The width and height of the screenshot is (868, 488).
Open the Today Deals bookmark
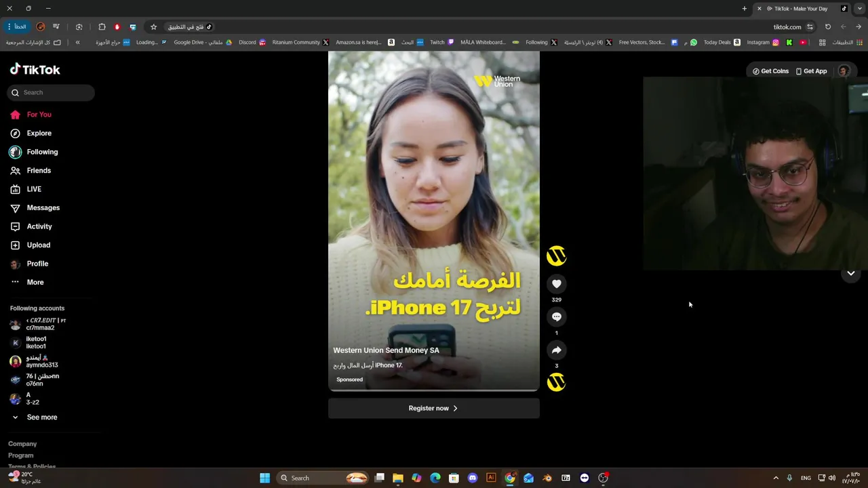click(x=722, y=42)
